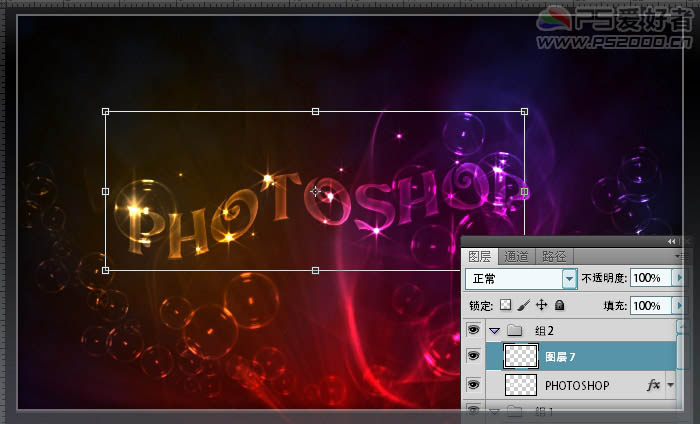Switch to the 通道 channels tab
700x424 pixels.
click(x=517, y=256)
